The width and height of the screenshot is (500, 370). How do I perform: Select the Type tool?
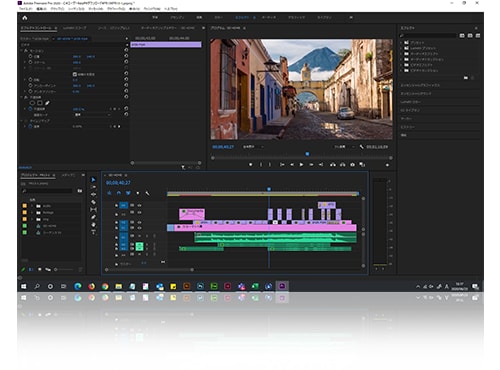[93, 232]
